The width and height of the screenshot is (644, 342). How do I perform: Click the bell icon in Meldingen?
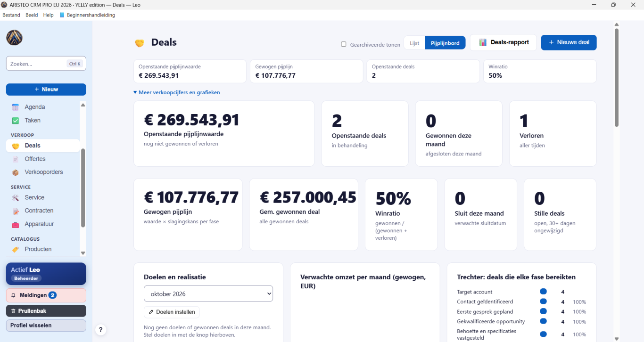(x=13, y=295)
